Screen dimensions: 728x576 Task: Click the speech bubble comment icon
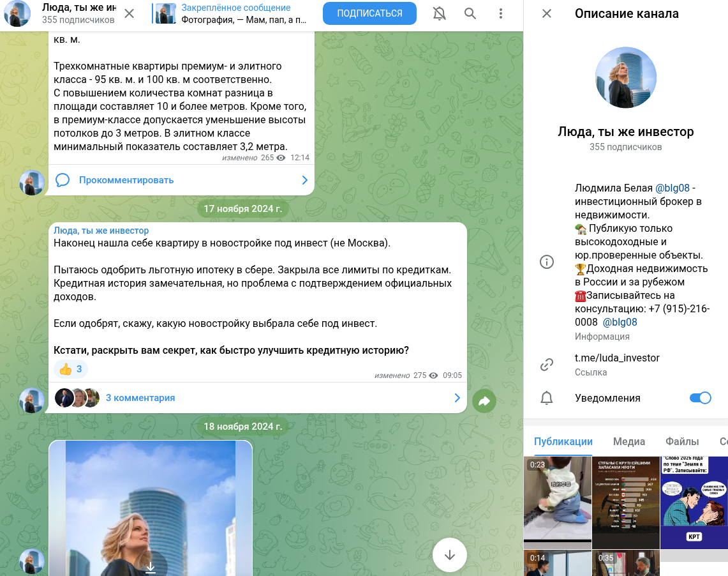(63, 180)
